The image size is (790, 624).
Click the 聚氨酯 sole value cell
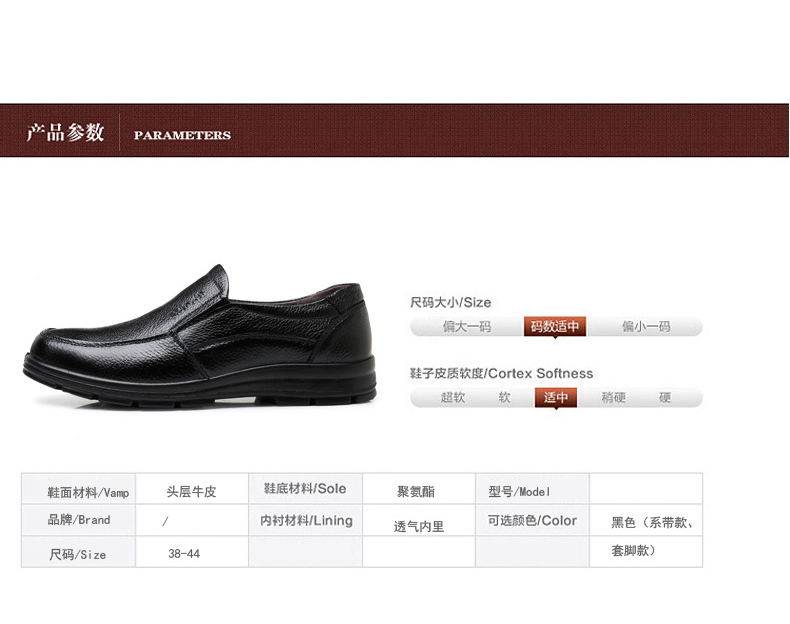tap(419, 489)
